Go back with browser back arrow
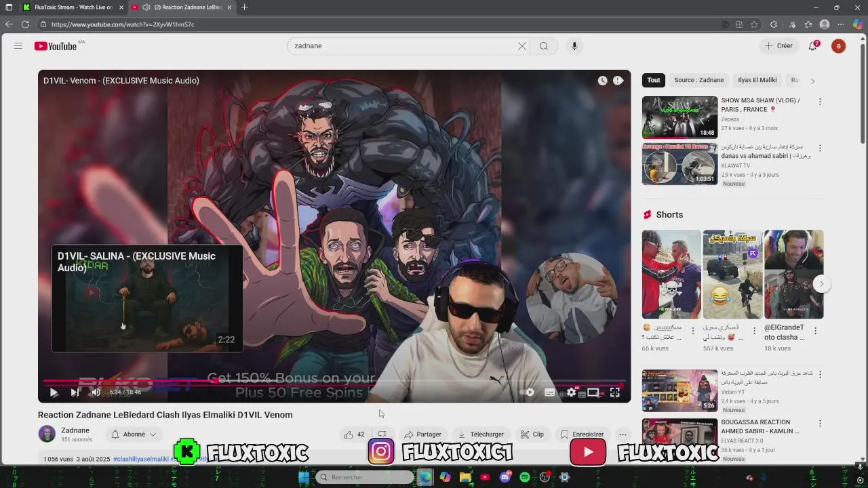Viewport: 868px width, 488px height. click(x=9, y=24)
